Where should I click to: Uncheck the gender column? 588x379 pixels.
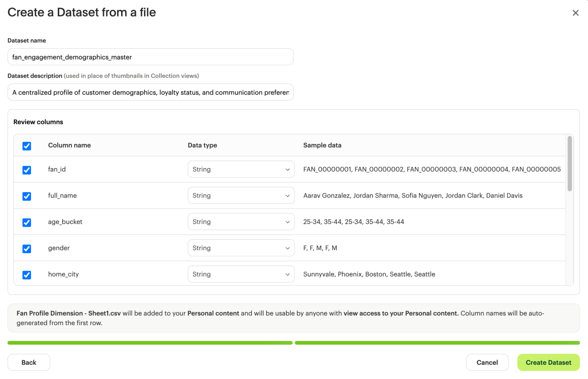tap(27, 249)
